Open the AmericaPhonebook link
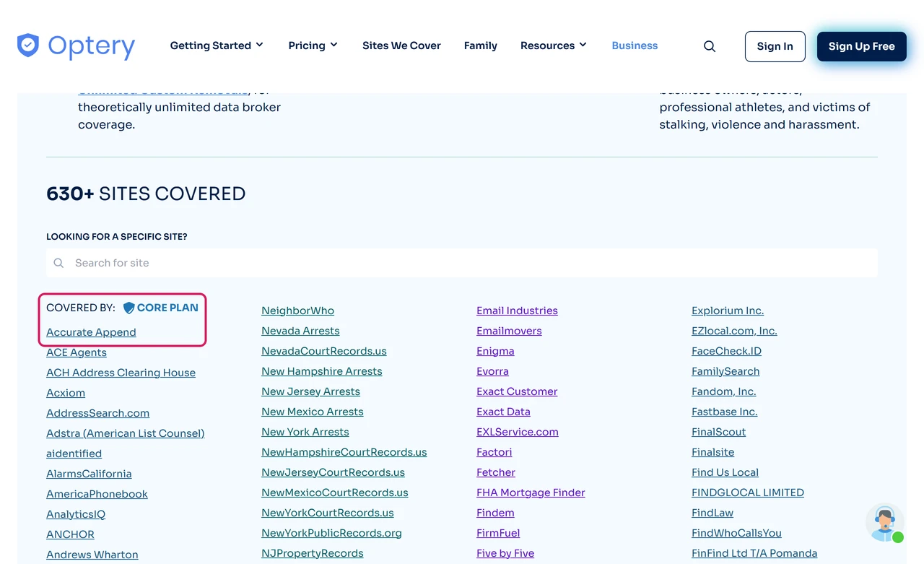This screenshot has width=924, height=564. 97,494
